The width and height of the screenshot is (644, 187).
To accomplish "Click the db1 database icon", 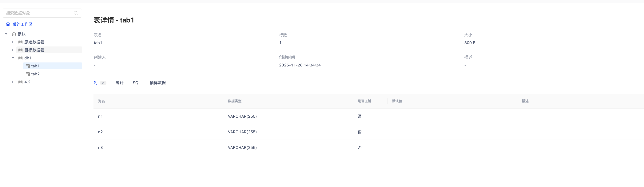I will click(21, 58).
